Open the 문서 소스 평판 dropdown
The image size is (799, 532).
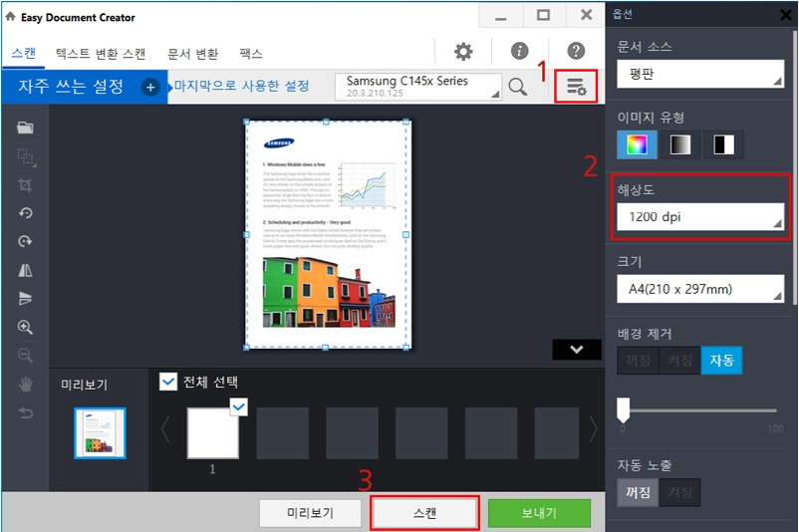[700, 75]
